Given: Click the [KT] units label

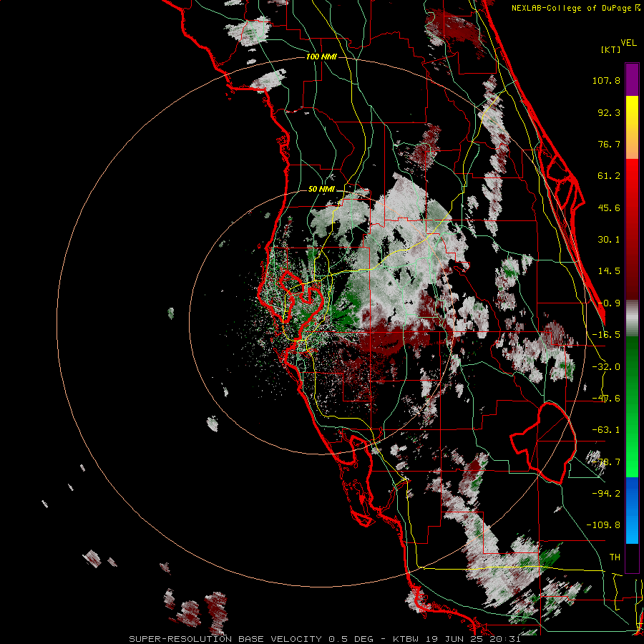Looking at the screenshot, I should point(611,49).
